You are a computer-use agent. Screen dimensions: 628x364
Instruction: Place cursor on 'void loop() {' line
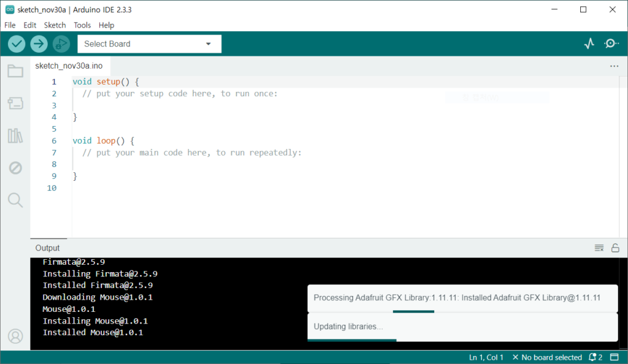103,141
